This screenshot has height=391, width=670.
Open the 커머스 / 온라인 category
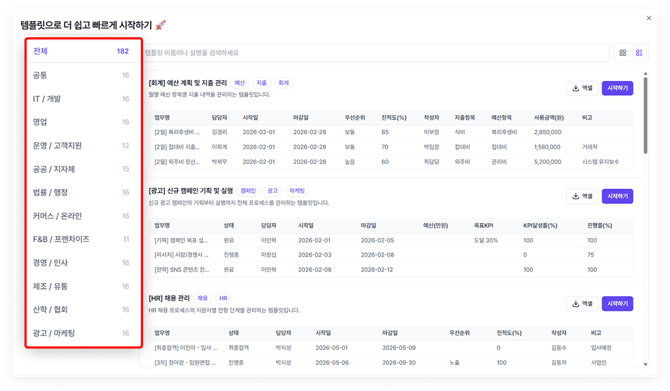(x=83, y=216)
